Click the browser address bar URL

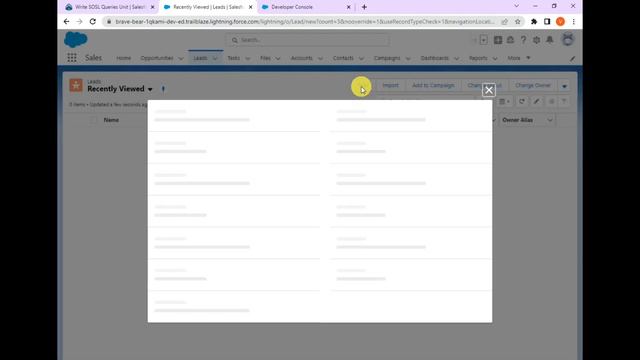point(304,22)
